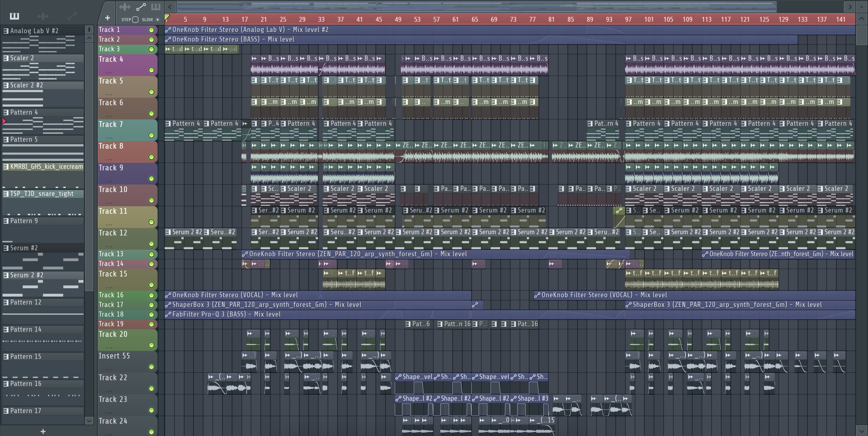The height and width of the screenshot is (436, 868).
Task: Select the Scaler 2 pattern in picker
Action: click(43, 58)
